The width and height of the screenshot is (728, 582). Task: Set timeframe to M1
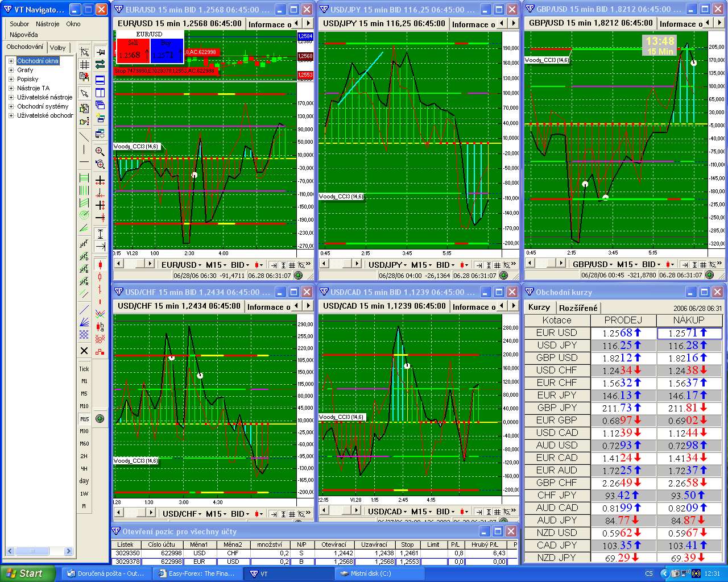pyautogui.click(x=84, y=381)
